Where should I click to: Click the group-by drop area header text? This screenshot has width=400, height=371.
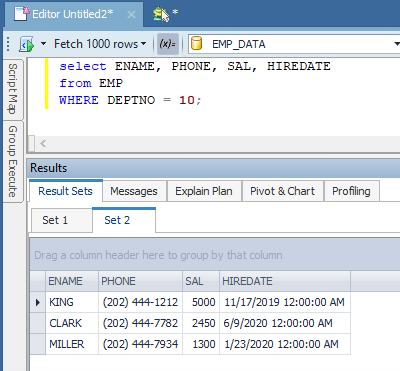tap(158, 255)
